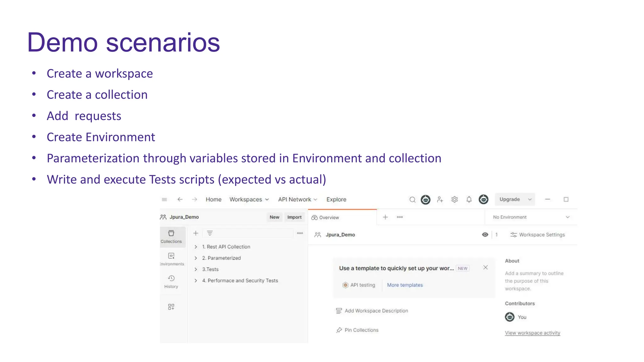Open collections panel three-dot options
The width and height of the screenshot is (644, 362).
tap(300, 233)
